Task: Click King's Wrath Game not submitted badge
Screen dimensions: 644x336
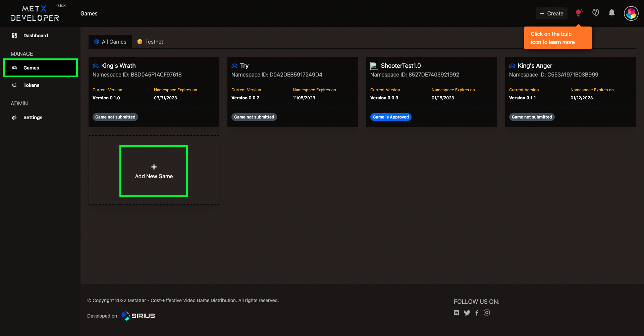Action: (115, 117)
